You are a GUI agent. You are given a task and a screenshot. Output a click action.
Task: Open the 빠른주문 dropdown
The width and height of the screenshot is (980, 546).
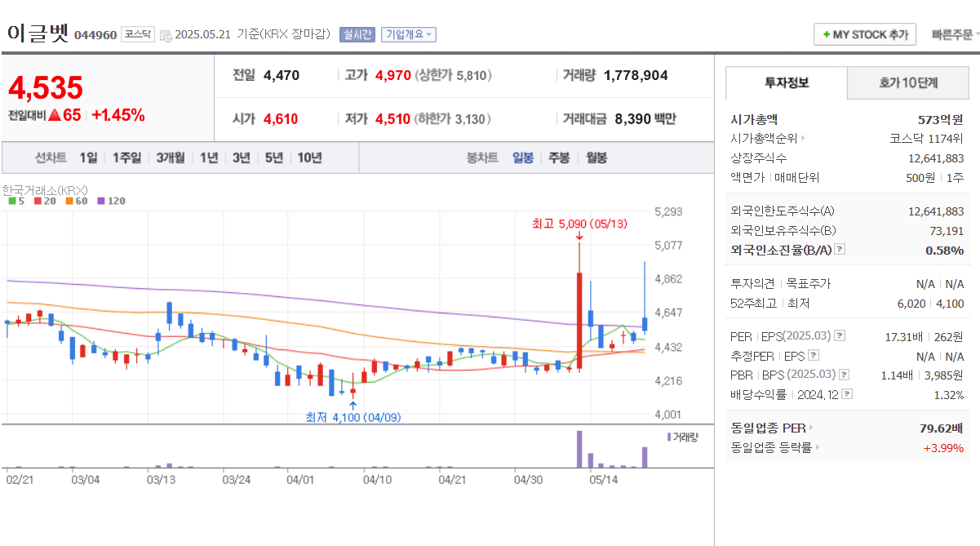click(956, 35)
